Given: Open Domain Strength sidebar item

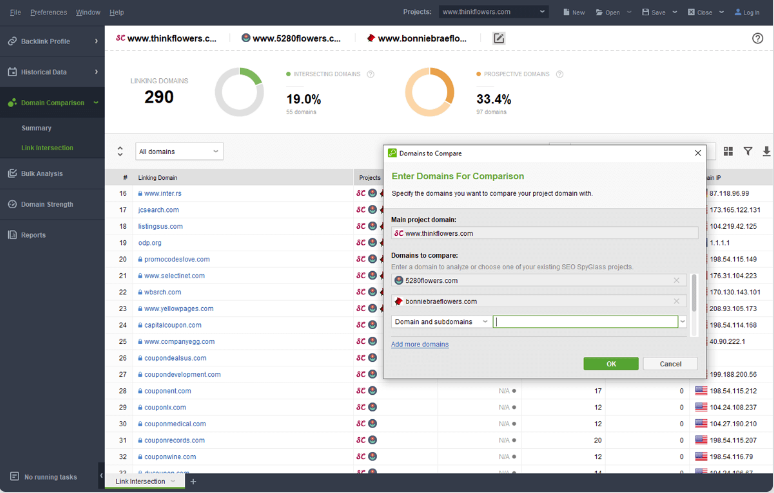Looking at the screenshot, I should coord(52,204).
